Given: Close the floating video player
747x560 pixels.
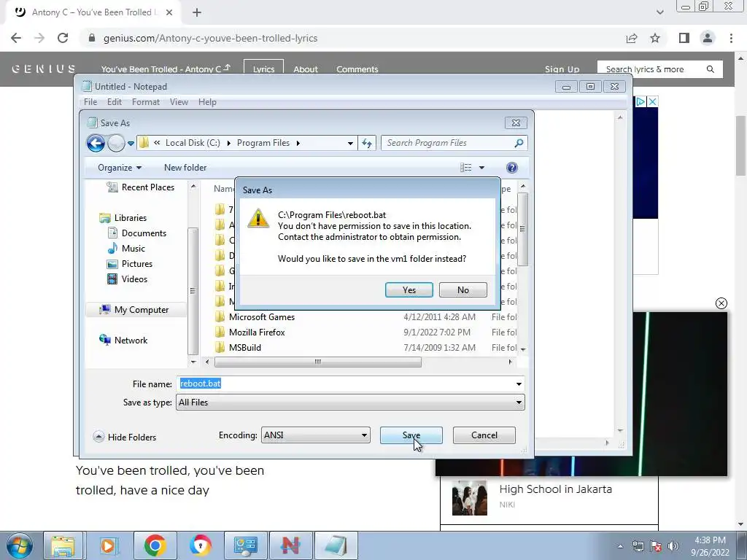Looking at the screenshot, I should pyautogui.click(x=721, y=303).
